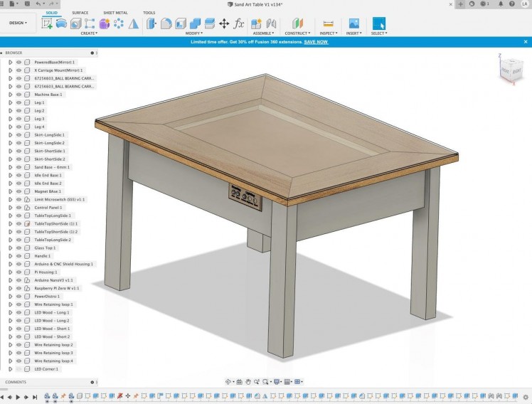The height and width of the screenshot is (404, 532).
Task: Expand the Handle:1 component node
Action: point(10,255)
